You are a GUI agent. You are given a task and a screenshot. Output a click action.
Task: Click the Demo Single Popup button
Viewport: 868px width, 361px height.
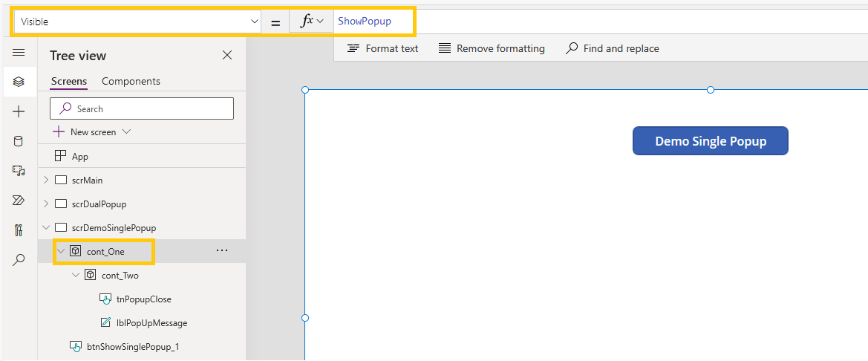click(x=710, y=141)
